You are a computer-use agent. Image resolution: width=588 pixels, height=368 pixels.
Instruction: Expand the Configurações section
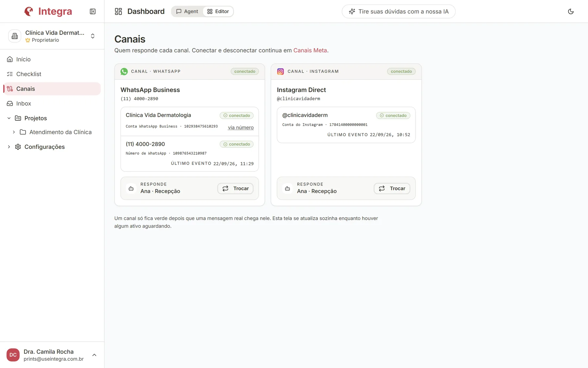9,147
